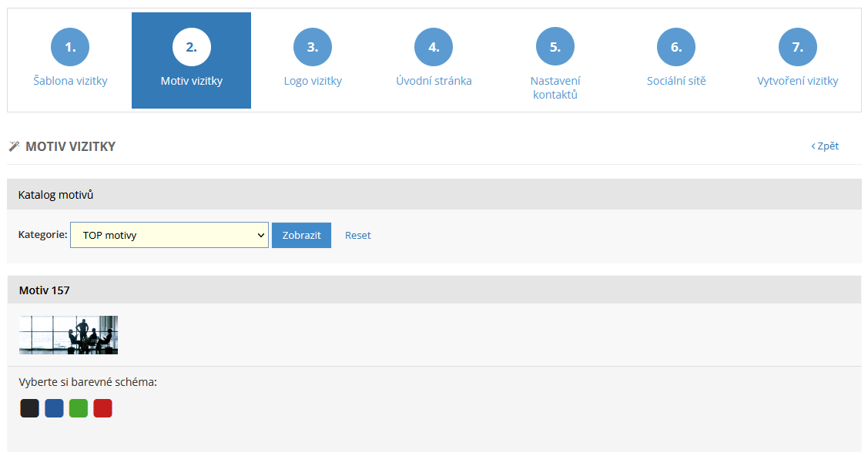The width and height of the screenshot is (868, 456).
Task: Choose the black color scheme swatch
Action: point(29,408)
